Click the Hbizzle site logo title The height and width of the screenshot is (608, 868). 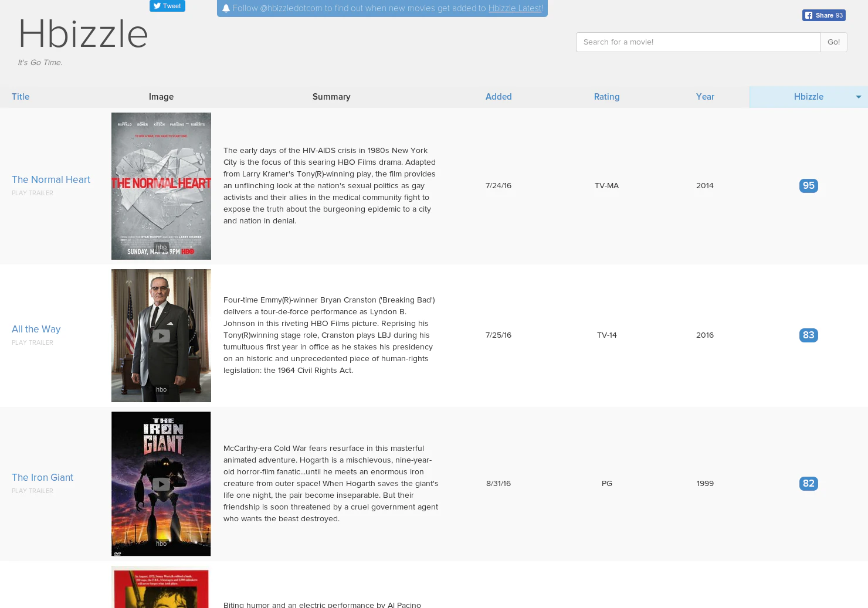click(x=83, y=34)
